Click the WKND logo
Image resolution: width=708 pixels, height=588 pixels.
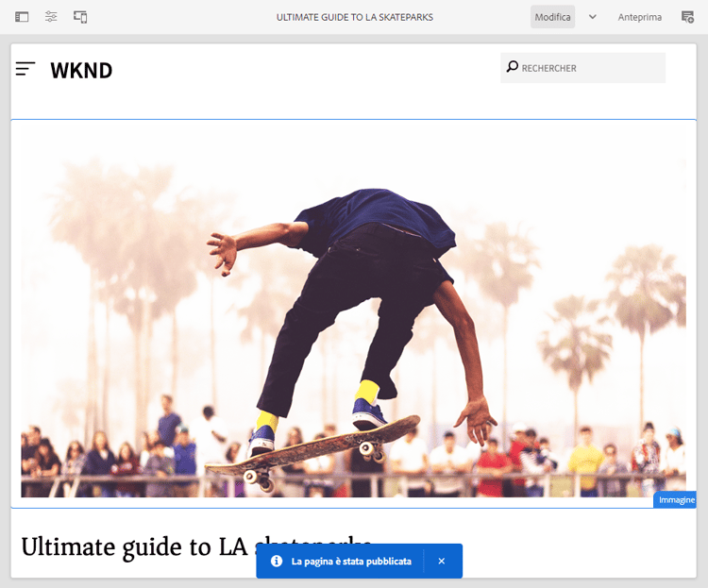click(x=81, y=71)
